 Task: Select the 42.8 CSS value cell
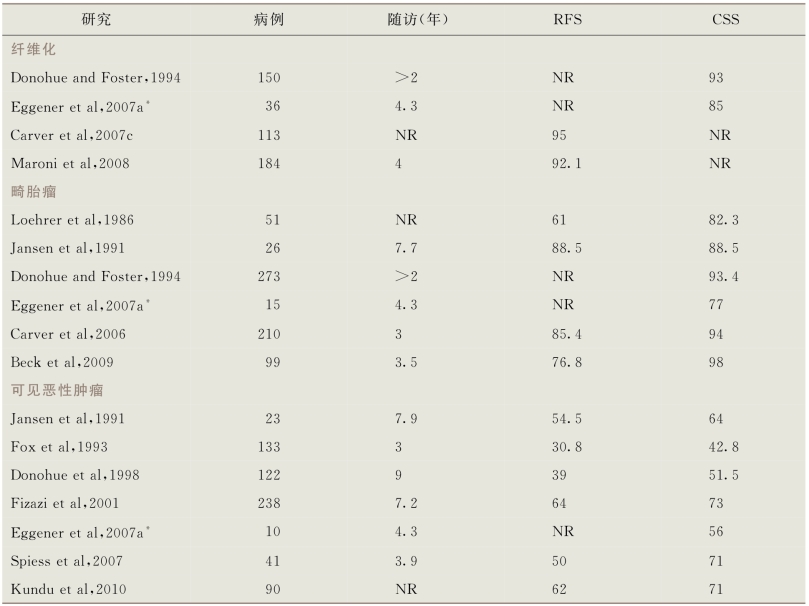coord(723,447)
